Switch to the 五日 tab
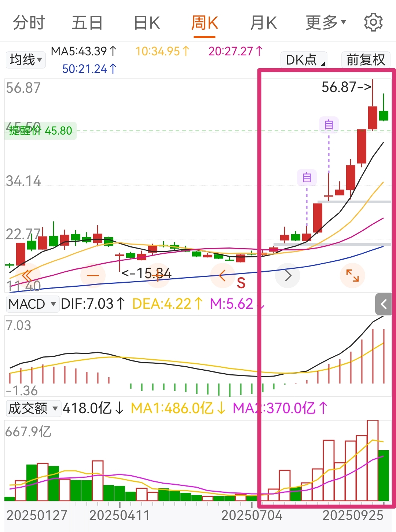 tap(87, 23)
